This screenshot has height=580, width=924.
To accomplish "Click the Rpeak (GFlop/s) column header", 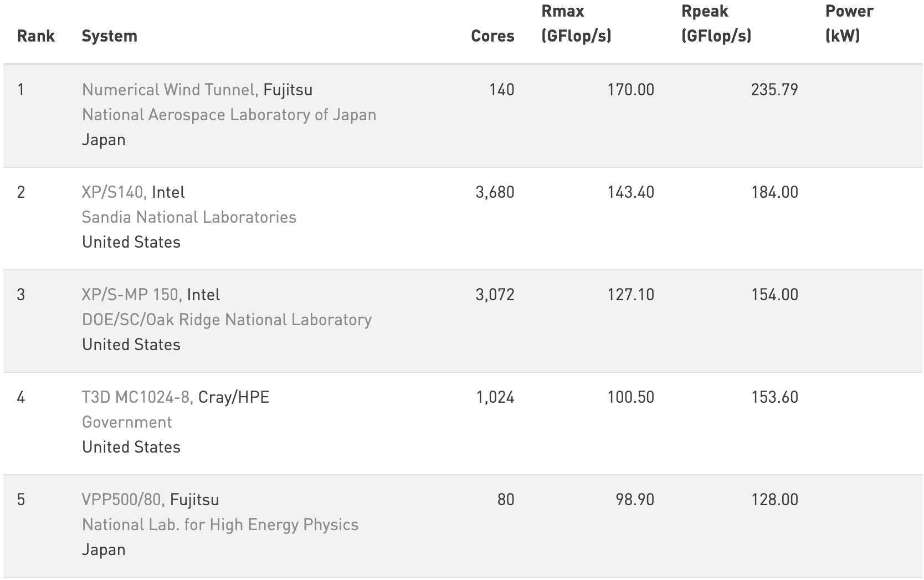I will pos(716,24).
